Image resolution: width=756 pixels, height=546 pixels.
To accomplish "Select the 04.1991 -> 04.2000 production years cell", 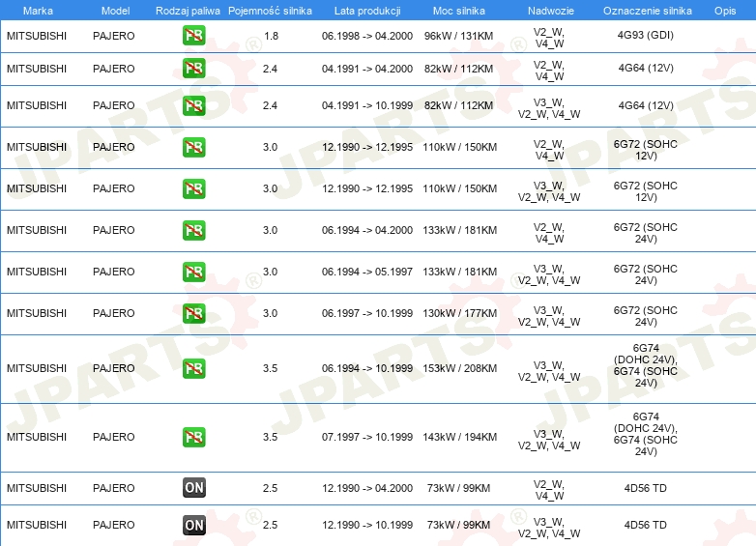I will pos(367,69).
